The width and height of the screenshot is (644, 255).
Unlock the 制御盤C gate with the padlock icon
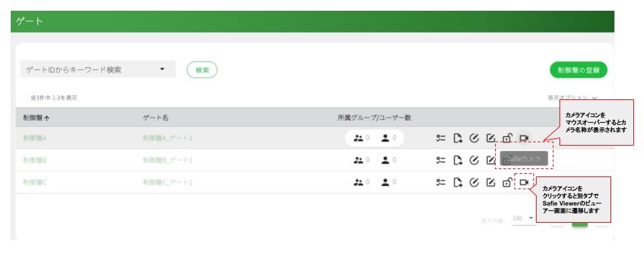[x=507, y=182]
